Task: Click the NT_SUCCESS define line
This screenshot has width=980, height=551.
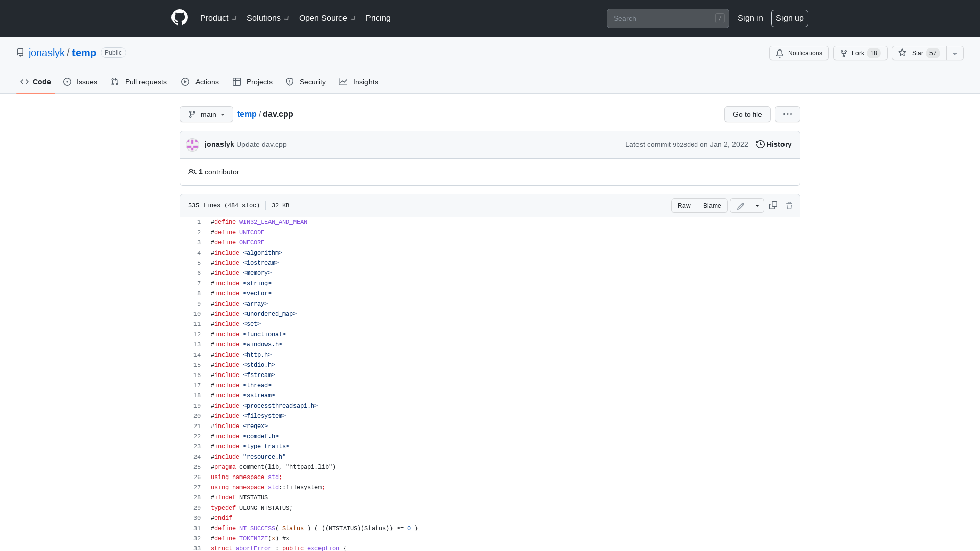Action: tap(314, 529)
